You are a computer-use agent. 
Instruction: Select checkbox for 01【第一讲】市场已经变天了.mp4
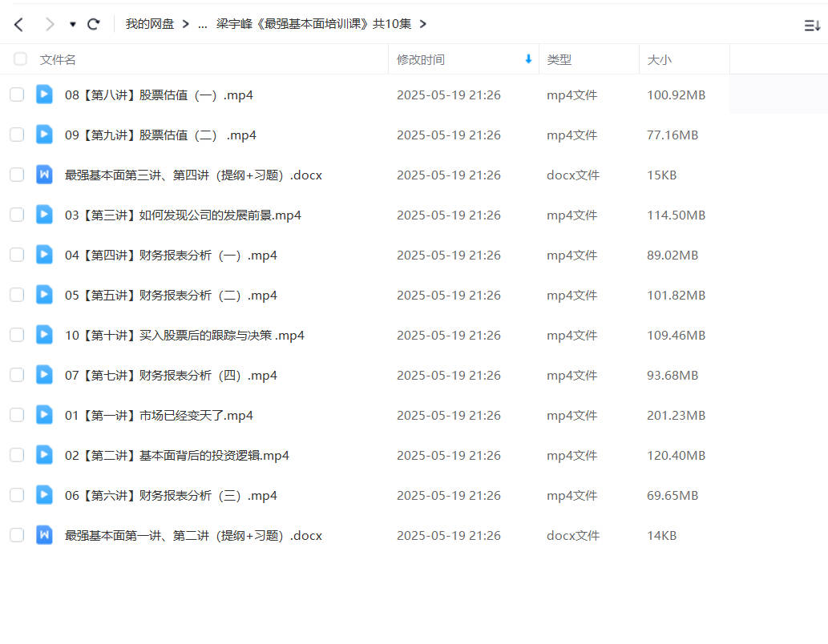tap(17, 416)
